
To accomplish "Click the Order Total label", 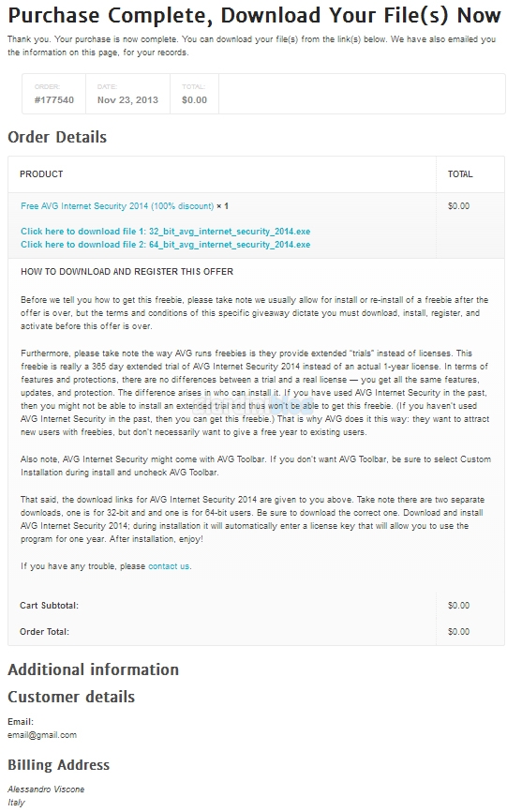I will click(44, 632).
